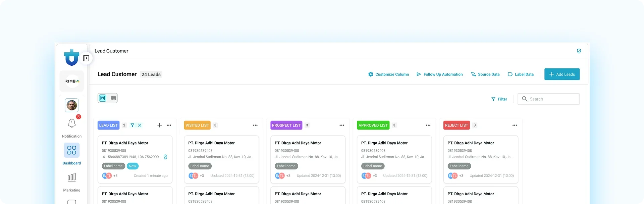This screenshot has width=644, height=204.
Task: Open Marketing in sidebar
Action: point(72,182)
